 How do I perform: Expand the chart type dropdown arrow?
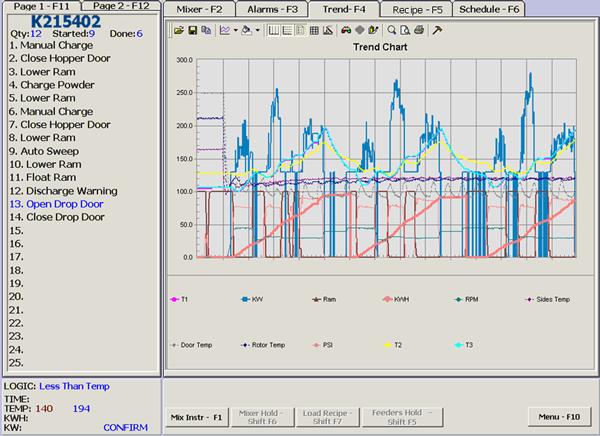pyautogui.click(x=236, y=30)
